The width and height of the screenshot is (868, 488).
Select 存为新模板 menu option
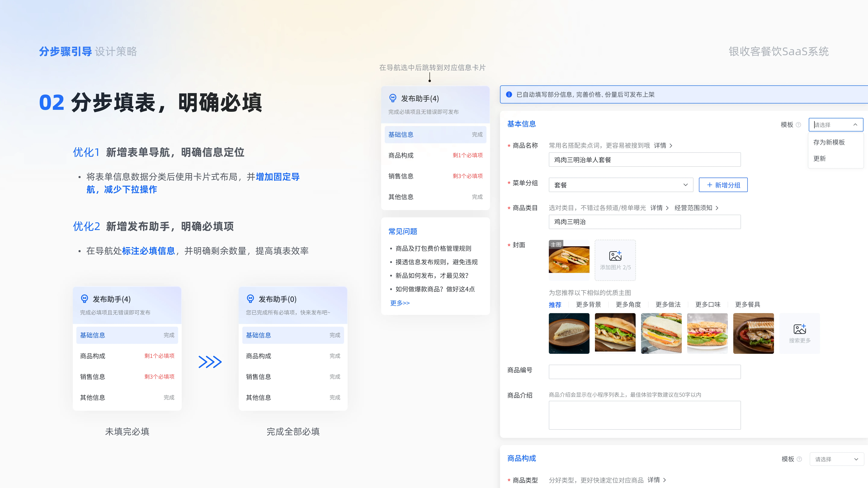coord(829,142)
